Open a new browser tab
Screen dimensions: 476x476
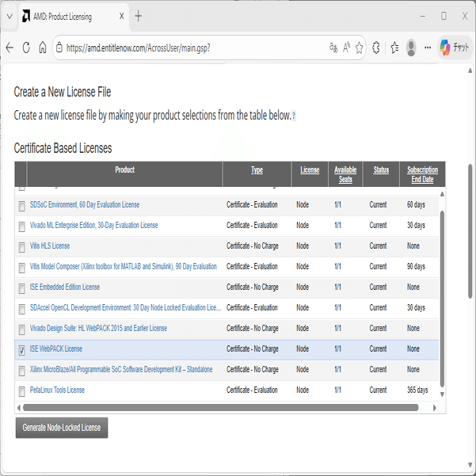[x=139, y=16]
